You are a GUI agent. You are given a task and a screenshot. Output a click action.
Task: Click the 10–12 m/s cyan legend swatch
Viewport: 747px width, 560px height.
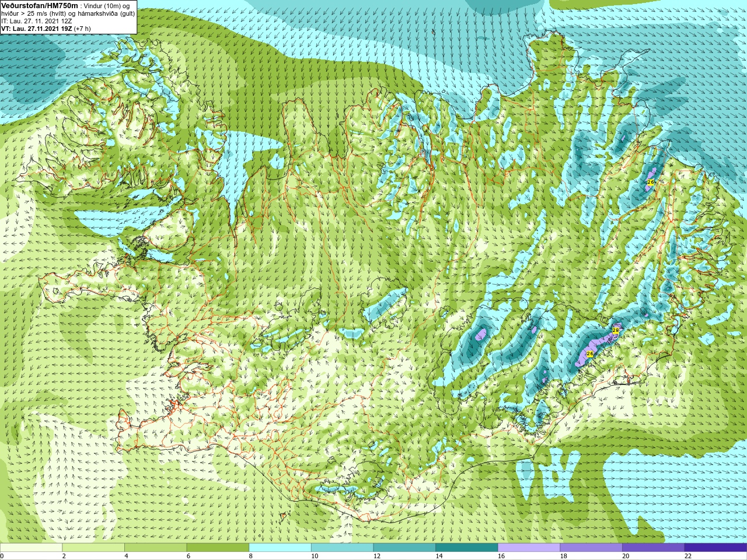pyautogui.click(x=342, y=548)
